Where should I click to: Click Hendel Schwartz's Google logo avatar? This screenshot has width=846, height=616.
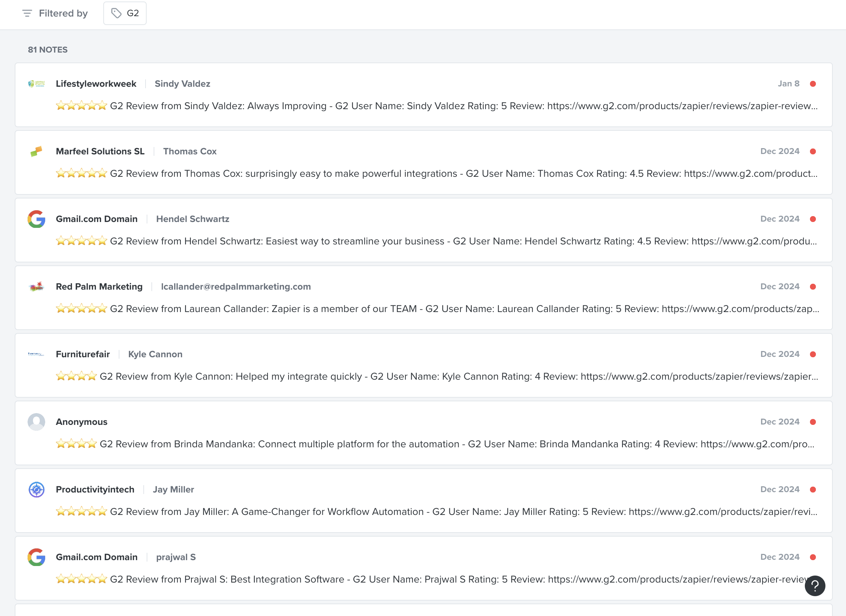click(x=36, y=219)
